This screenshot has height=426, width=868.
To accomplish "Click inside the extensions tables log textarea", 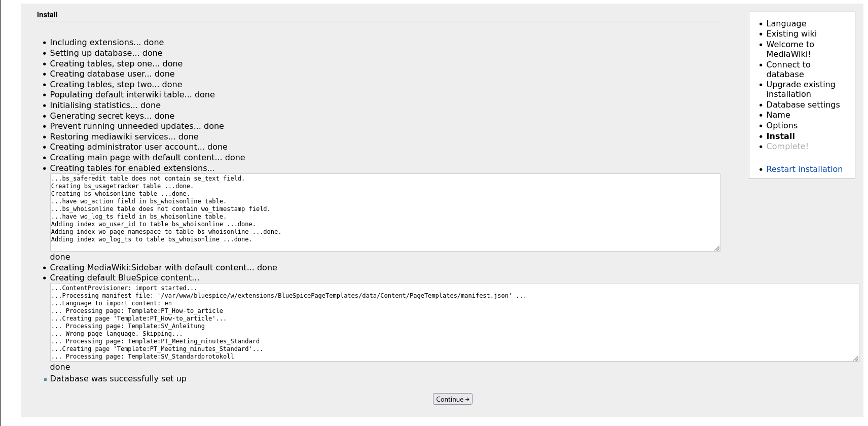I will coord(385,212).
